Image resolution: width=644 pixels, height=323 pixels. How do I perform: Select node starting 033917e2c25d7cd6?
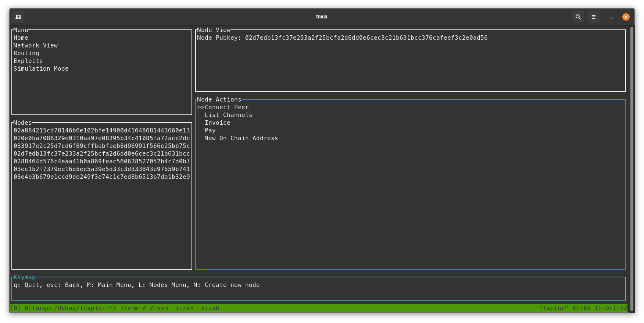[x=102, y=146]
